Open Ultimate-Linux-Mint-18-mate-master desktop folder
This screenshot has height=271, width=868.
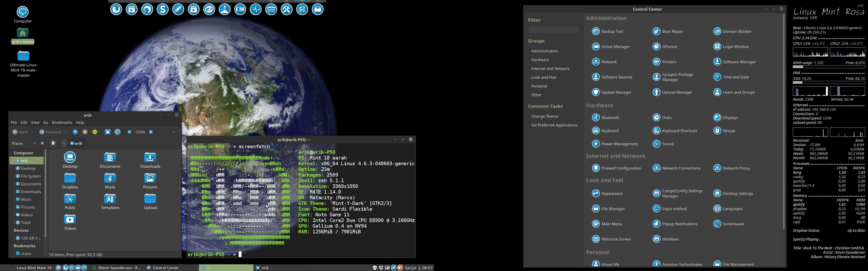24,64
